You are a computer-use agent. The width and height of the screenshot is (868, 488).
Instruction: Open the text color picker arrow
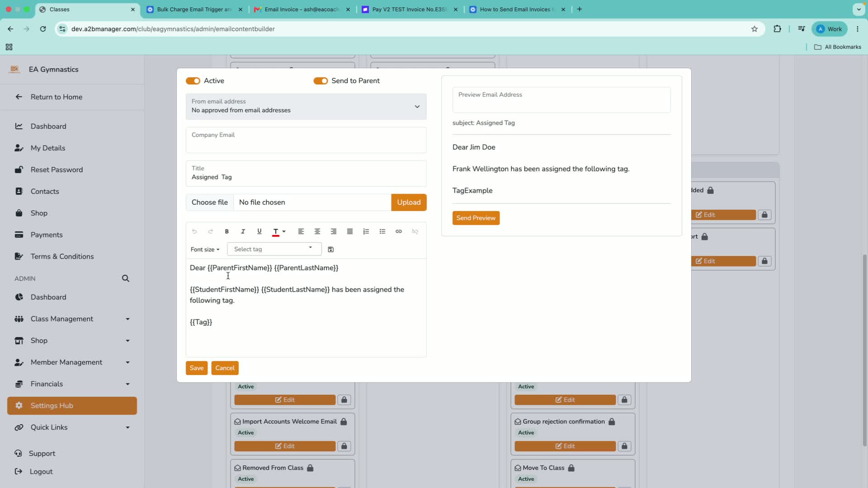[284, 231]
